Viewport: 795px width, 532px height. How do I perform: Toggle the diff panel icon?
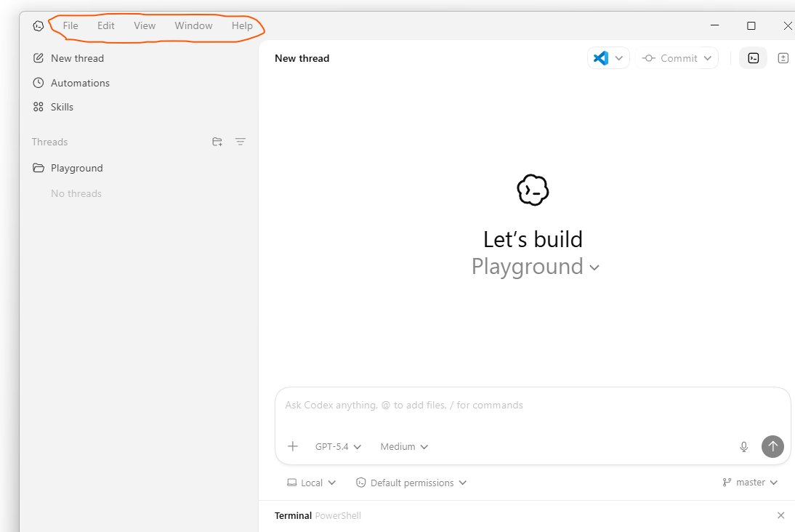(x=783, y=58)
